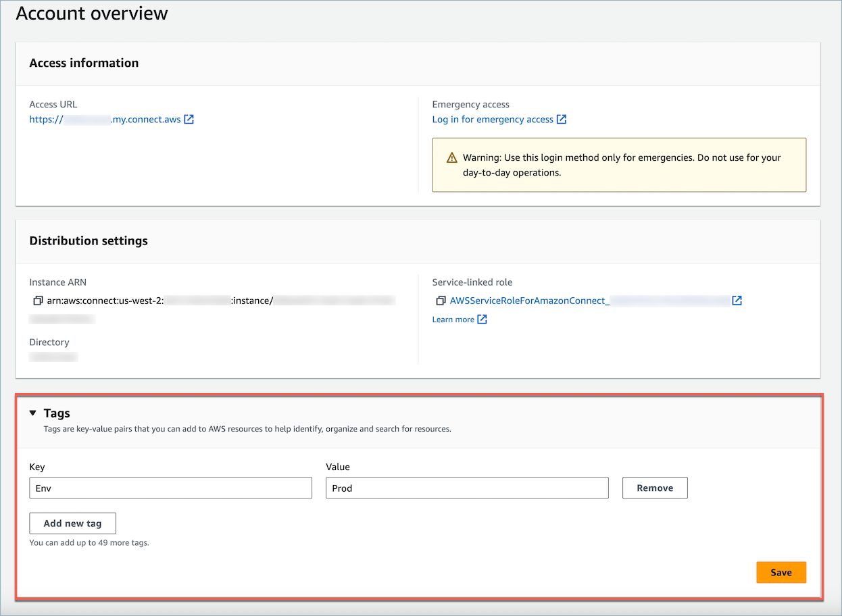Screen dimensions: 842x616
Task: Open the AWSServiceRoleForAmazonConnect role link
Action: pyautogui.click(x=529, y=301)
